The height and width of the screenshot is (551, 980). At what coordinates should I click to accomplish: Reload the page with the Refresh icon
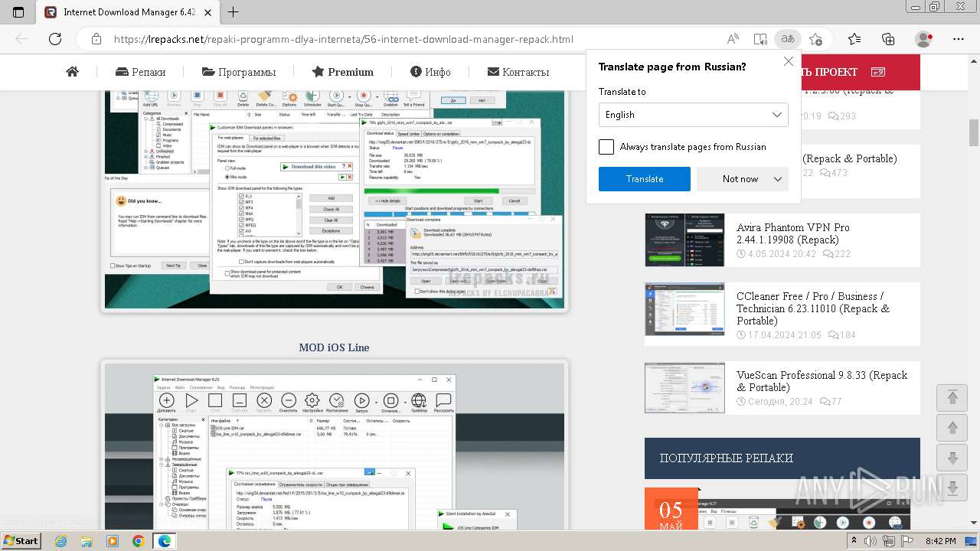tap(55, 39)
